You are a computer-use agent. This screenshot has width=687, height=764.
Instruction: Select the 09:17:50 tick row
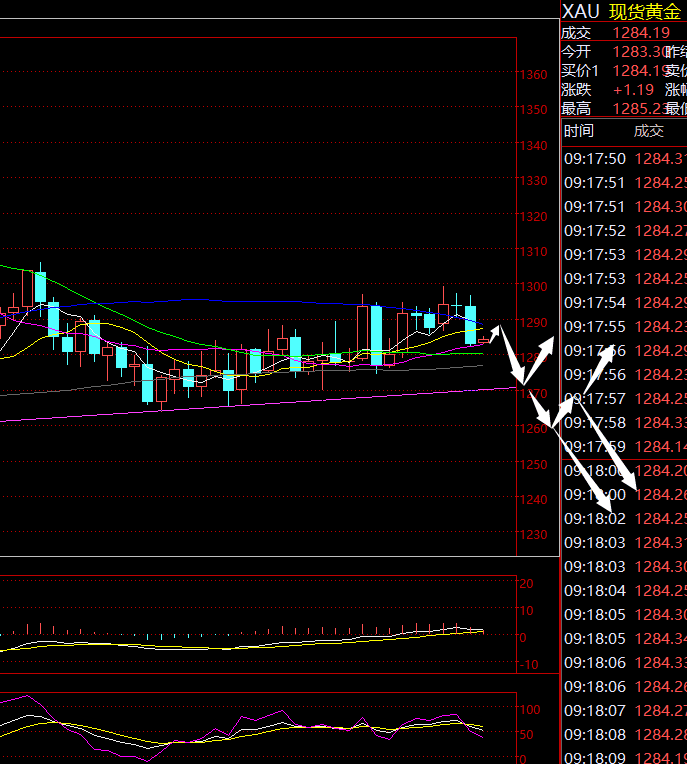point(624,159)
